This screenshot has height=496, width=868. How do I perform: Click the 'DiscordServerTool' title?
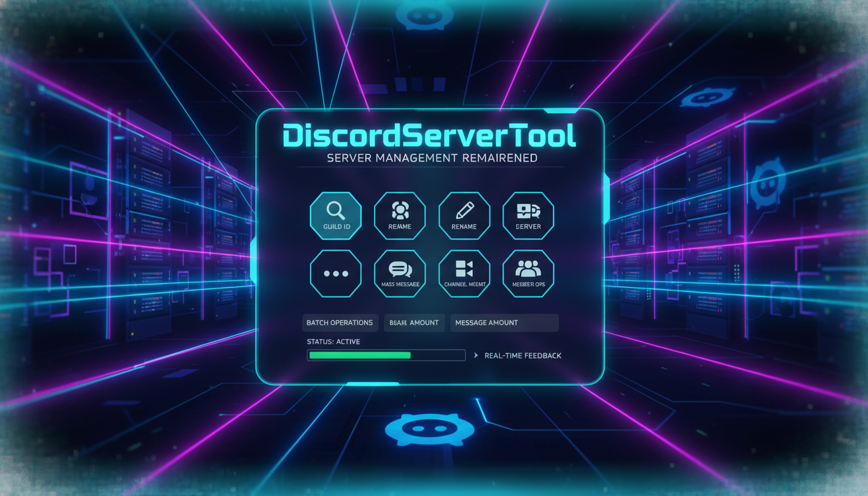(429, 136)
